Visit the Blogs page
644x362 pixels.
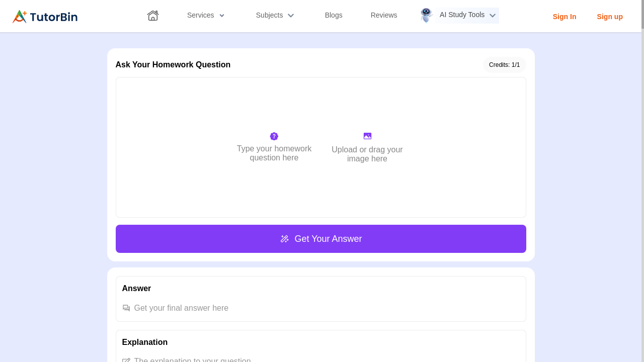[x=334, y=15]
